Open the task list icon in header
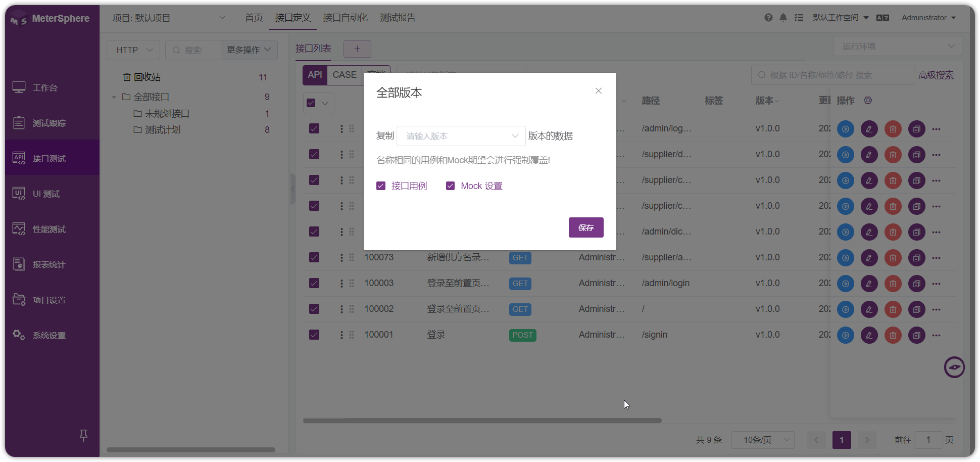This screenshot has height=462, width=980. click(799, 18)
